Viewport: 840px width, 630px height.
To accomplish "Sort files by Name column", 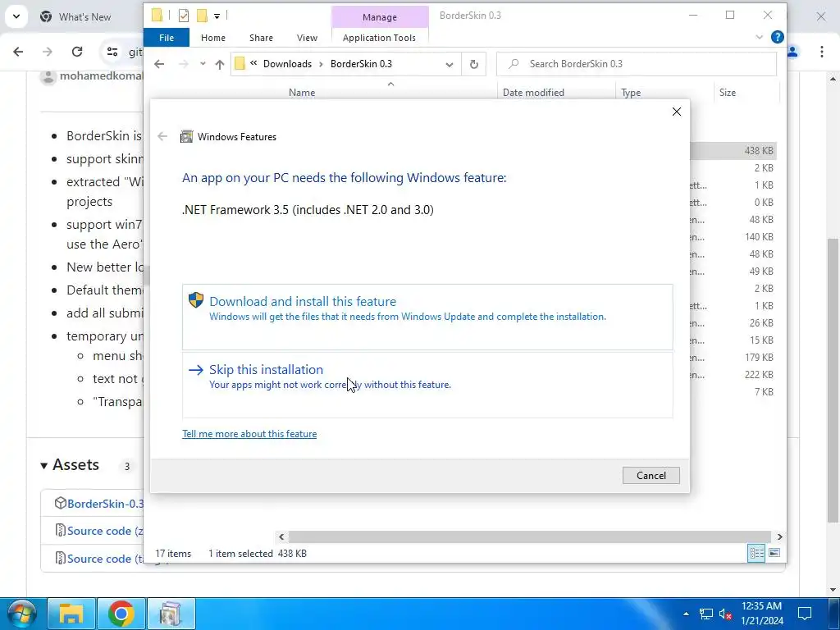I will click(302, 93).
